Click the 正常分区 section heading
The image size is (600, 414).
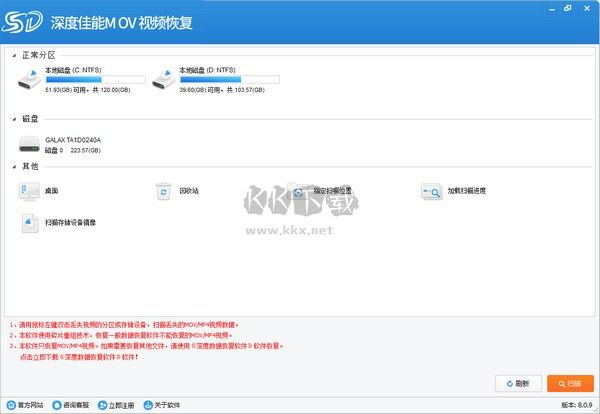tap(39, 55)
